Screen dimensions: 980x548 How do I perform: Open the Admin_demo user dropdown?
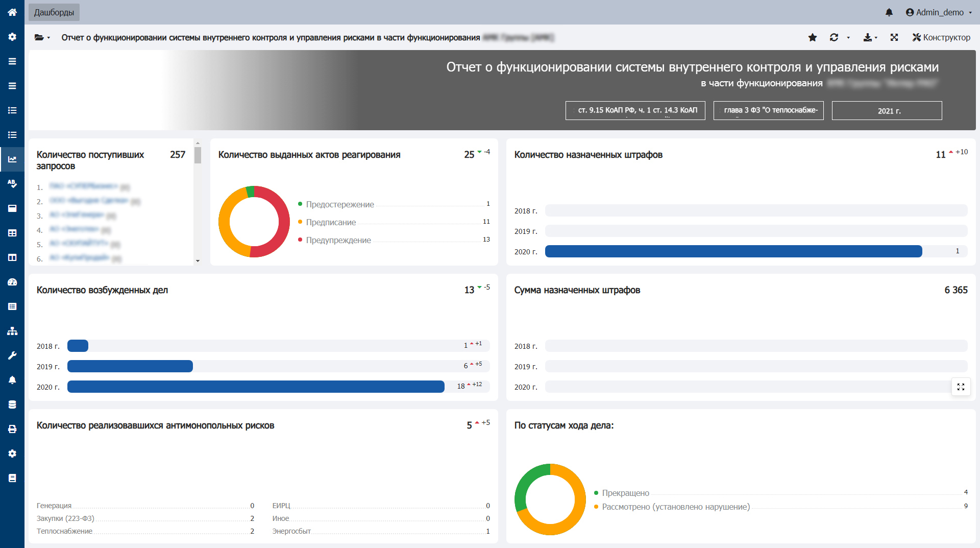pos(939,12)
